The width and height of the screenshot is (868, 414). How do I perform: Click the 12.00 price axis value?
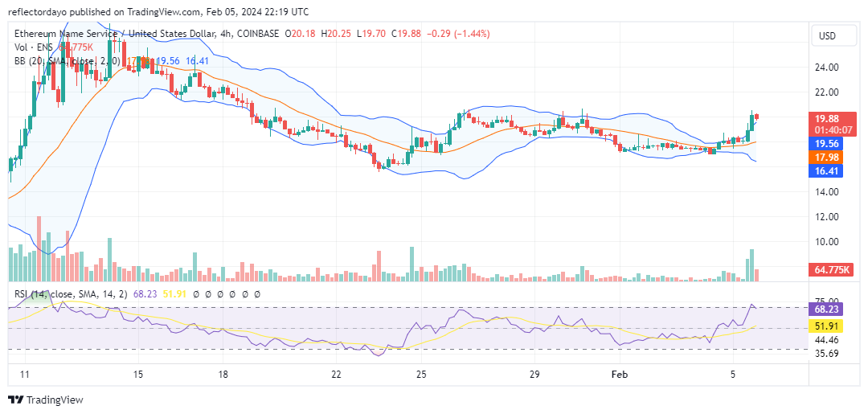(826, 216)
